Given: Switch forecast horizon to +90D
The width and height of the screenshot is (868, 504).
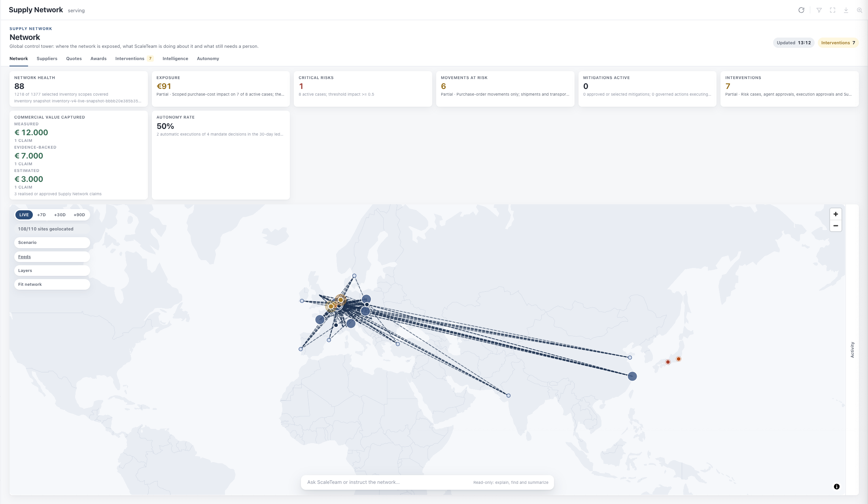Looking at the screenshot, I should [x=79, y=215].
